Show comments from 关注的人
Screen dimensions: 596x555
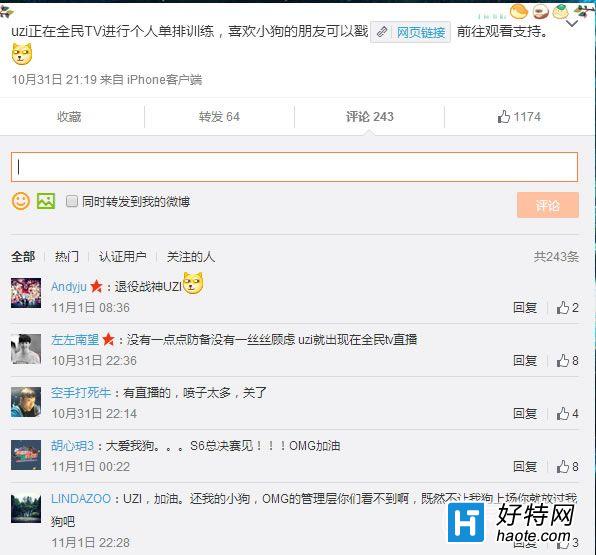(191, 257)
